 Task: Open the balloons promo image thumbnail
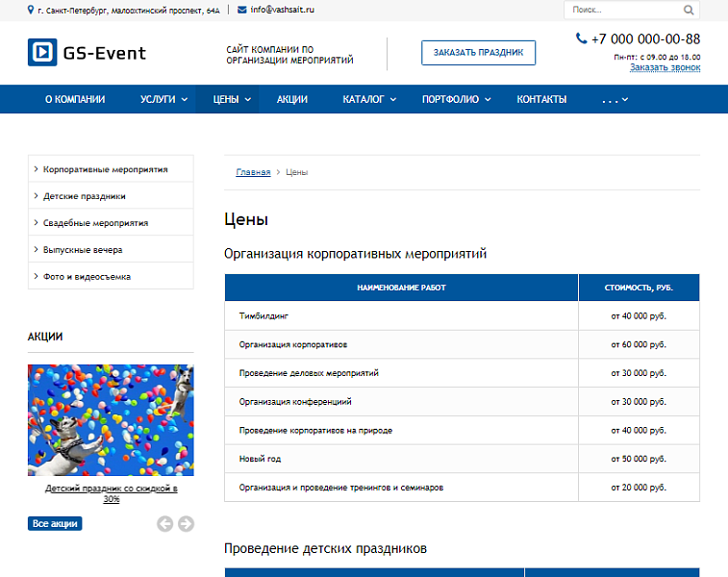coord(111,420)
